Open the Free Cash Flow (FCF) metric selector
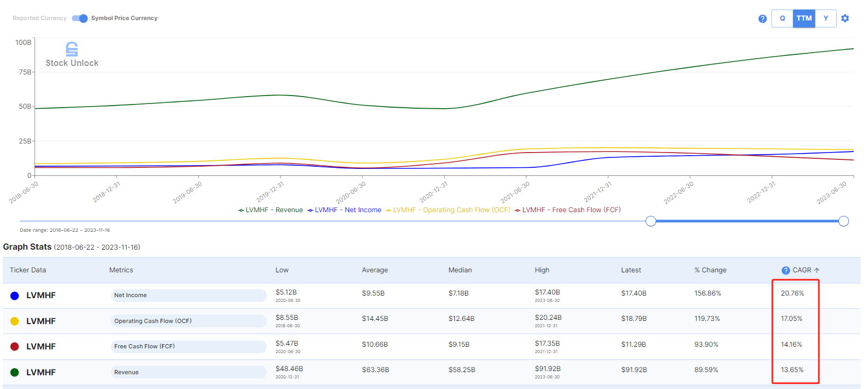 (x=189, y=346)
